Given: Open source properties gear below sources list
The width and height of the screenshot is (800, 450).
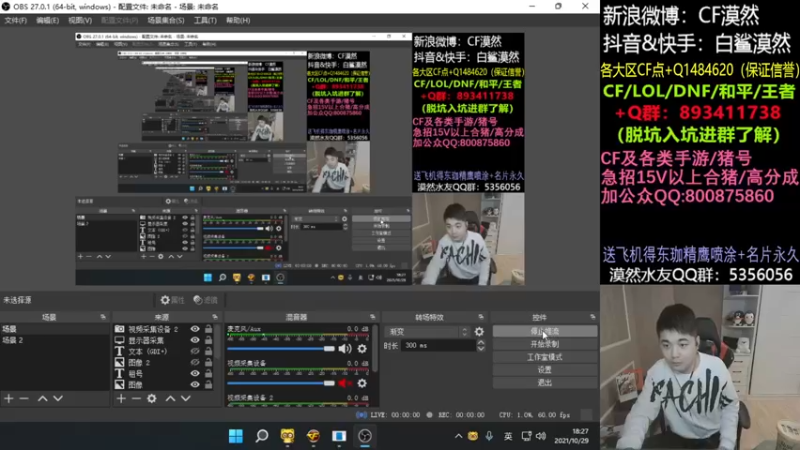Looking at the screenshot, I should [x=152, y=398].
